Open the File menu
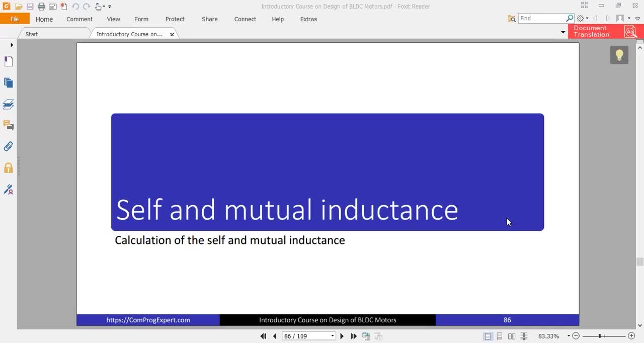 (15, 19)
